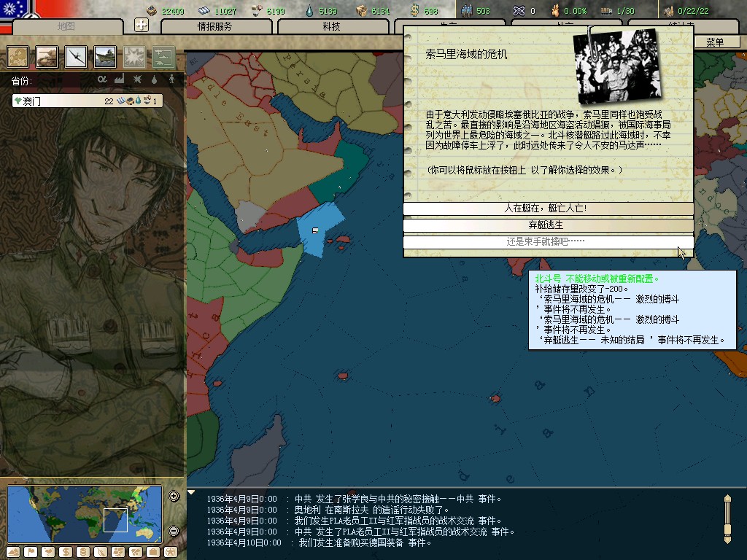Select partisan map mode knife icon
This screenshot has width=747, height=560.
(x=101, y=553)
